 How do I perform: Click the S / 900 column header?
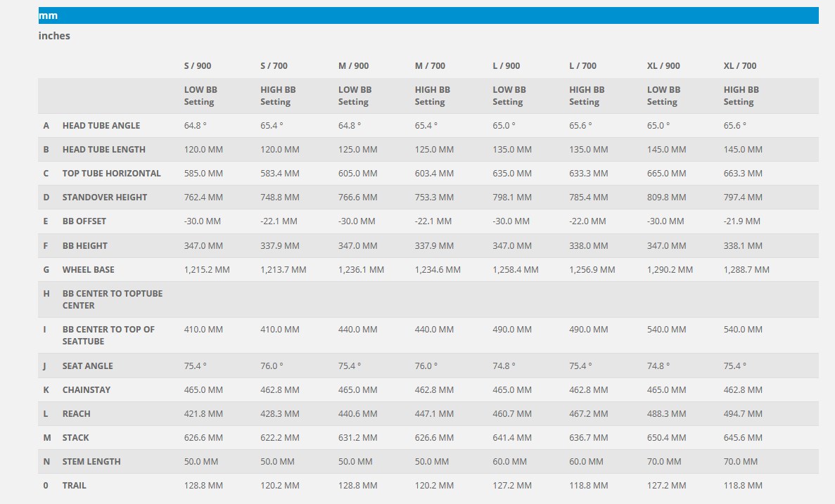pyautogui.click(x=198, y=66)
